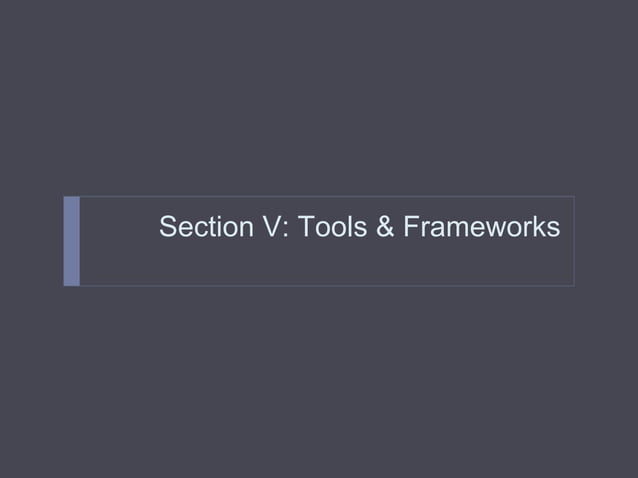Click the top border of the title box
638x478 pixels.
tap(330, 196)
